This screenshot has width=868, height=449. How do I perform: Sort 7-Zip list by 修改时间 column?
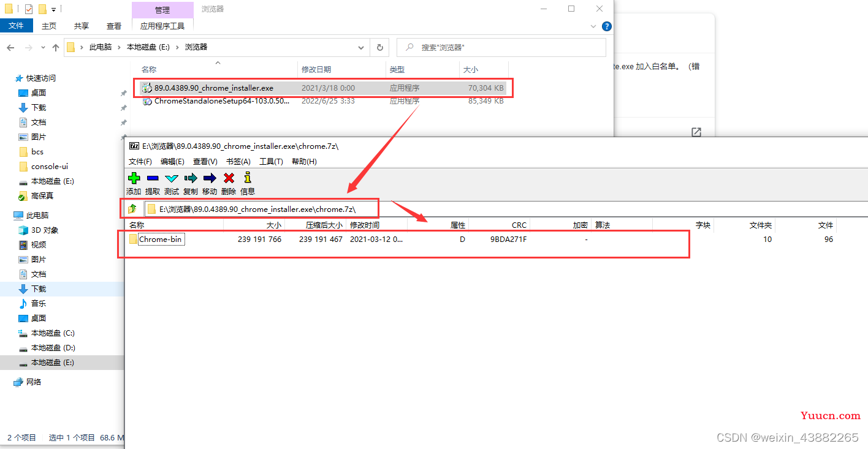376,225
